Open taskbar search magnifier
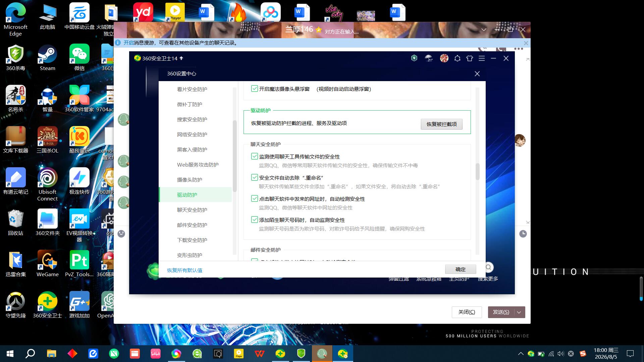This screenshot has height=362, width=644. [31, 354]
